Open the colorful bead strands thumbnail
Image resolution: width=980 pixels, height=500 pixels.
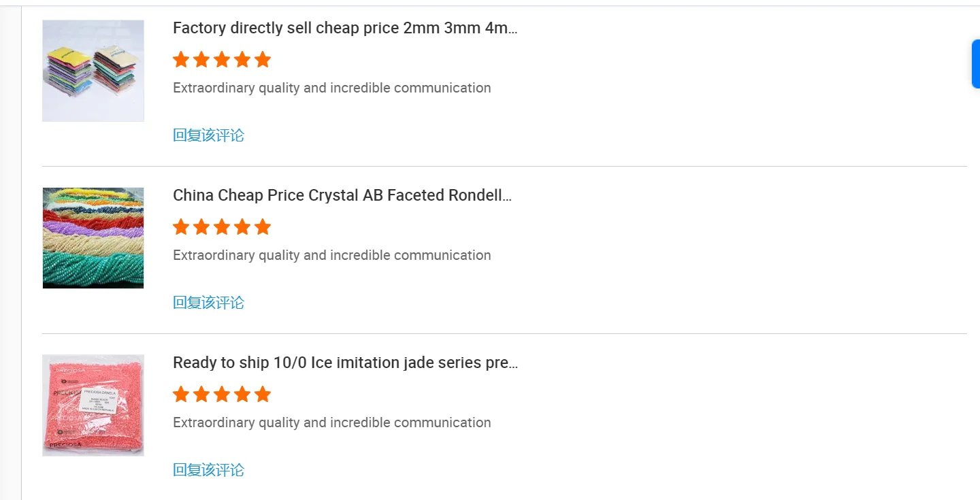93,238
